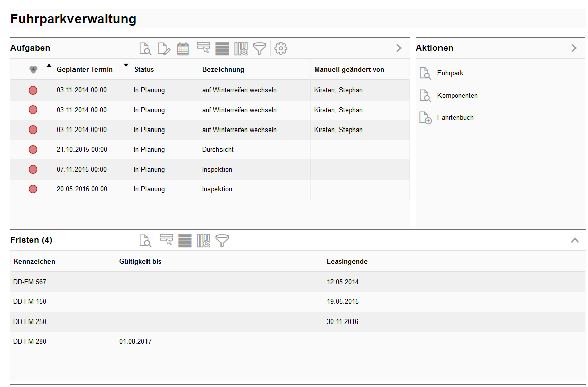Image resolution: width=588 pixels, height=387 pixels.
Task: Open the column settings icon in Aufgaben toolbar
Action: (x=241, y=49)
